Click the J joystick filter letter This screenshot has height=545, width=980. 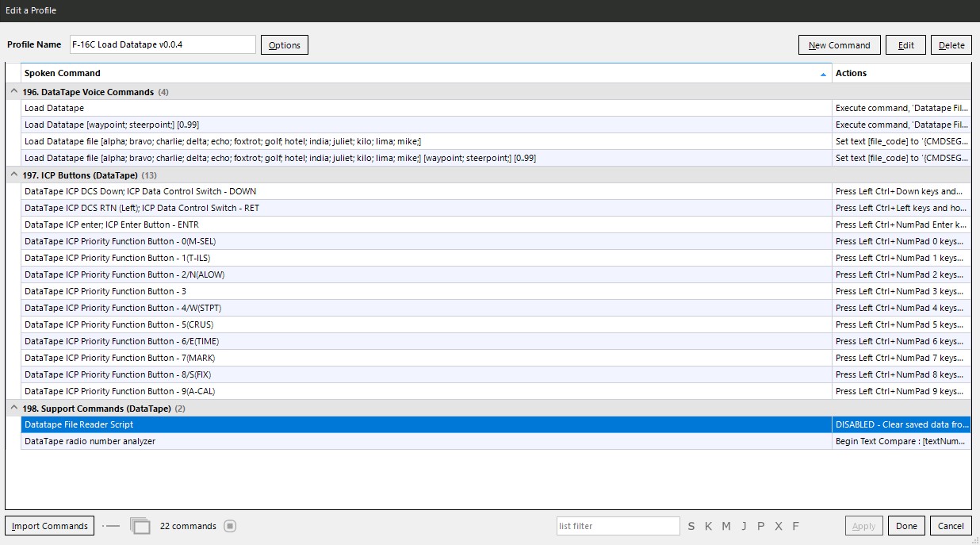pos(744,526)
